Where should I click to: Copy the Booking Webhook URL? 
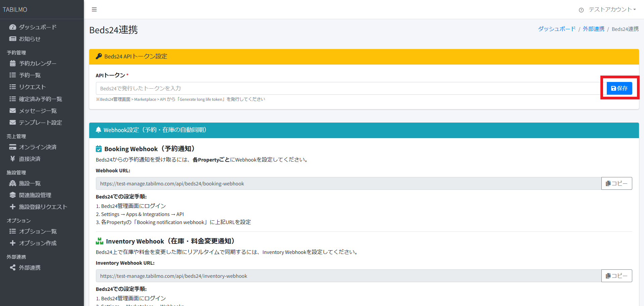pyautogui.click(x=616, y=183)
